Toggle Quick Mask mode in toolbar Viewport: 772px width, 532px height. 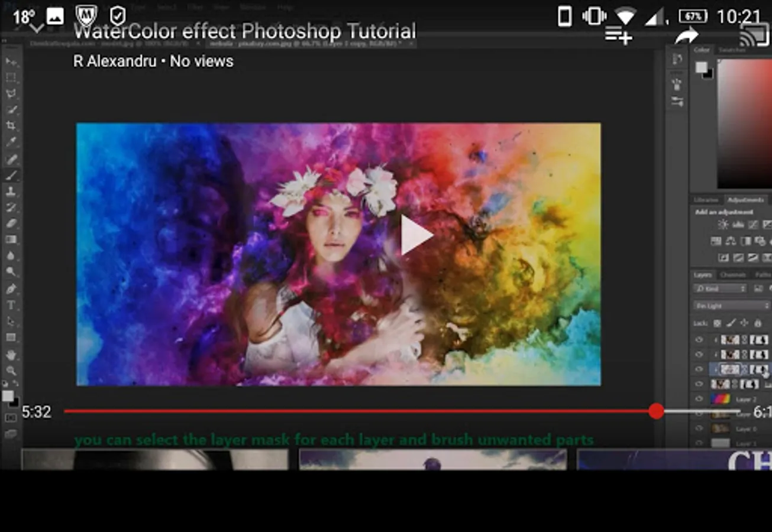click(x=11, y=418)
